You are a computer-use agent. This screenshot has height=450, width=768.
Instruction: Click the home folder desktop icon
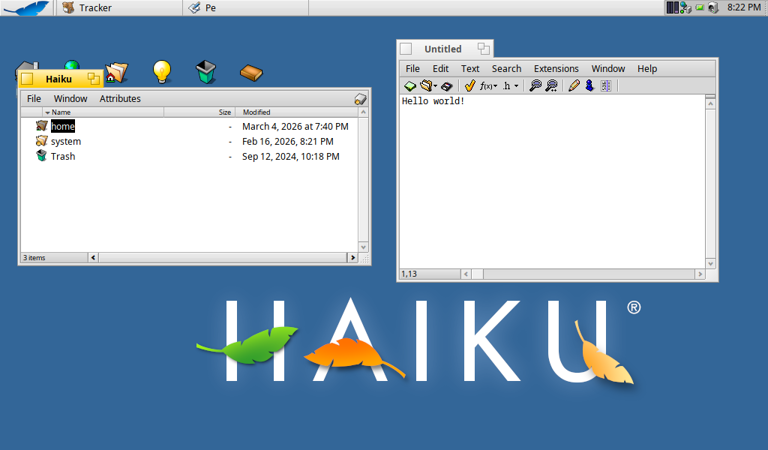(117, 72)
